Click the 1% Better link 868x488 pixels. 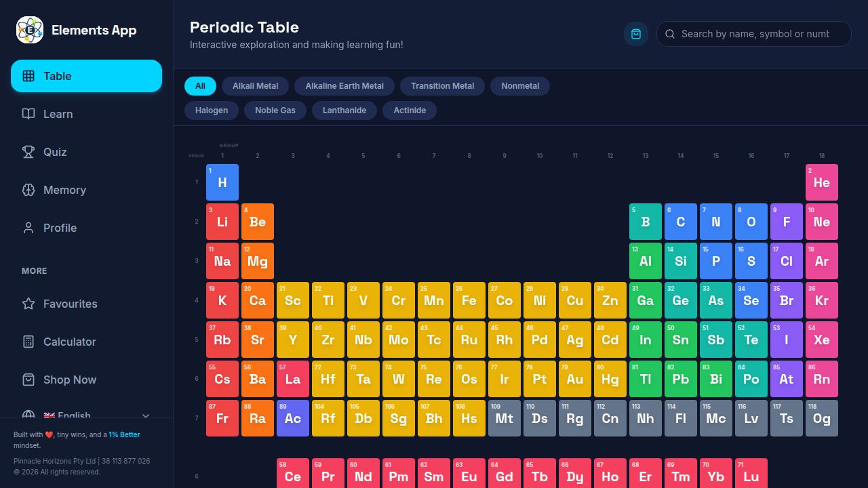coord(125,434)
